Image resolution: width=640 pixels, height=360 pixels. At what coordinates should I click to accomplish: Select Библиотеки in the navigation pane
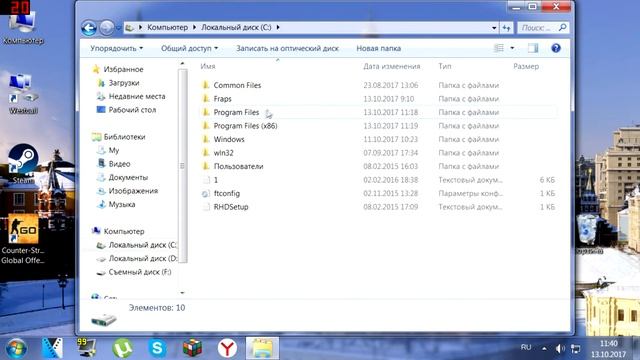[124, 137]
